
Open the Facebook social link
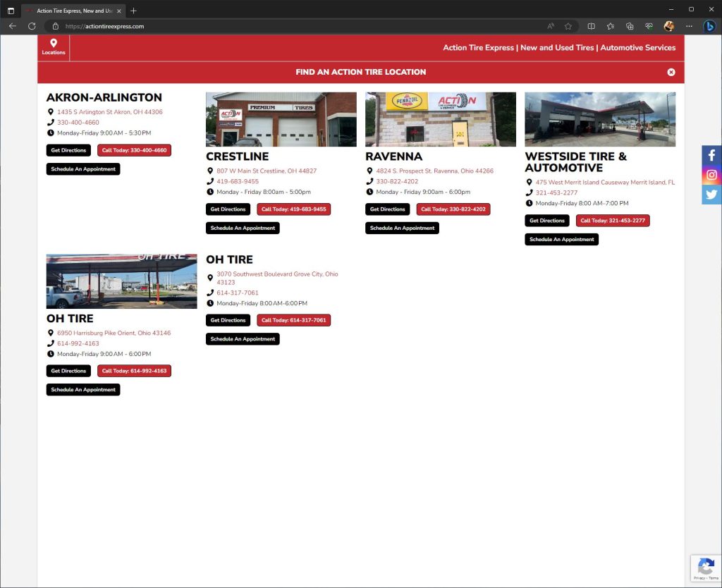tap(711, 155)
